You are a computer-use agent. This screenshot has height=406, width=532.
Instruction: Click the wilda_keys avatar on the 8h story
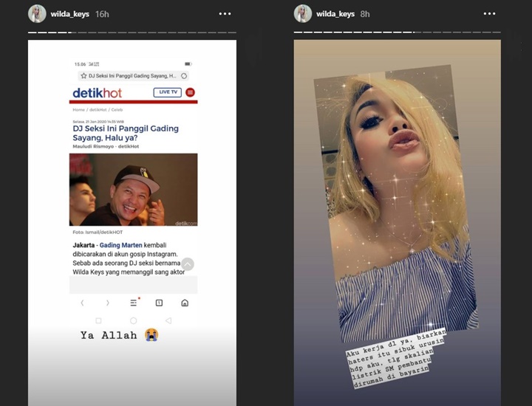(x=302, y=14)
